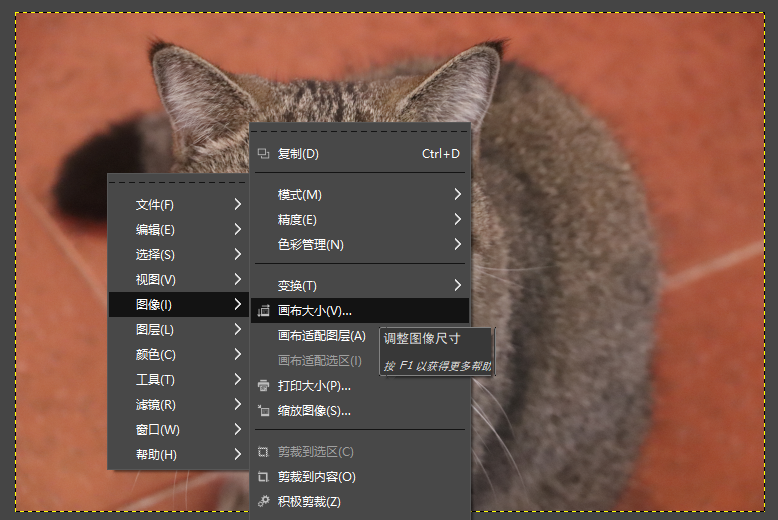Select the 图层(L) menu entry
778x520 pixels.
point(155,329)
